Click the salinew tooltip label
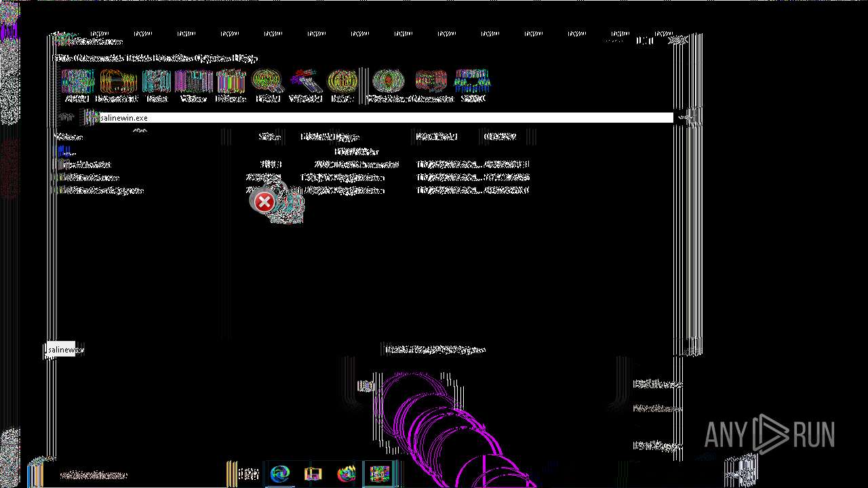The width and height of the screenshot is (868, 488). (x=64, y=350)
